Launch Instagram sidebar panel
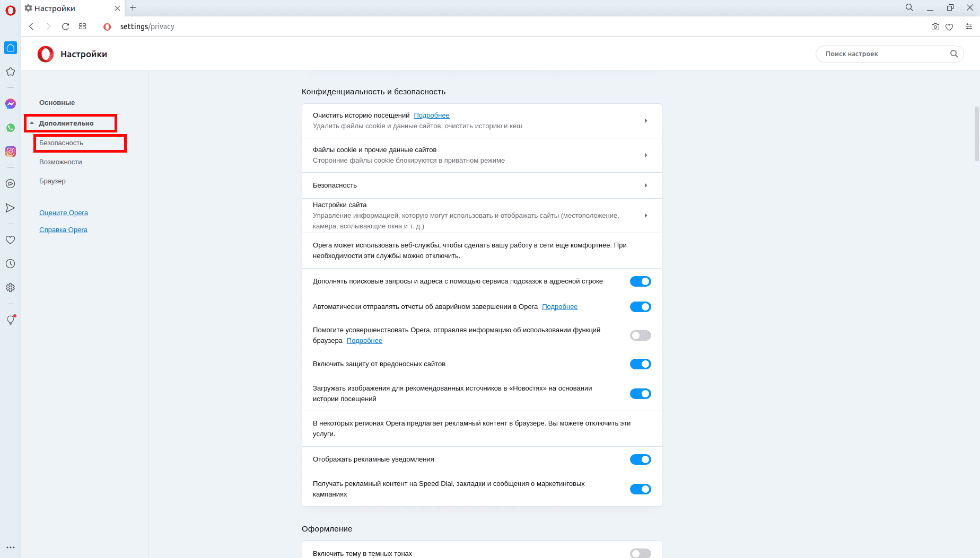980x558 pixels. coord(11,152)
